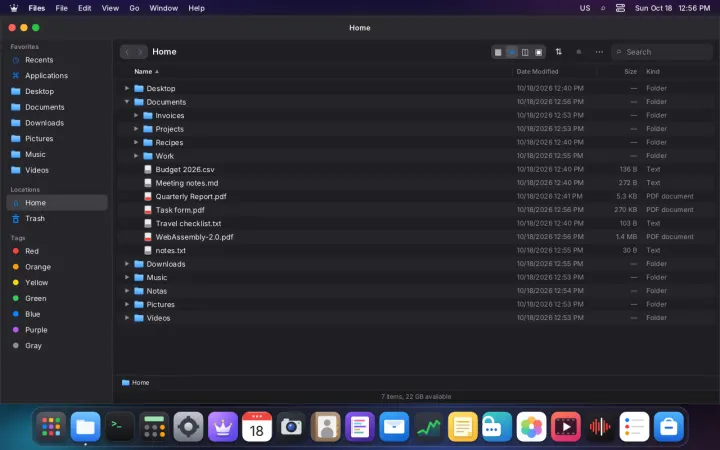Image resolution: width=720 pixels, height=450 pixels.
Task: Open the Window menu
Action: click(163, 8)
